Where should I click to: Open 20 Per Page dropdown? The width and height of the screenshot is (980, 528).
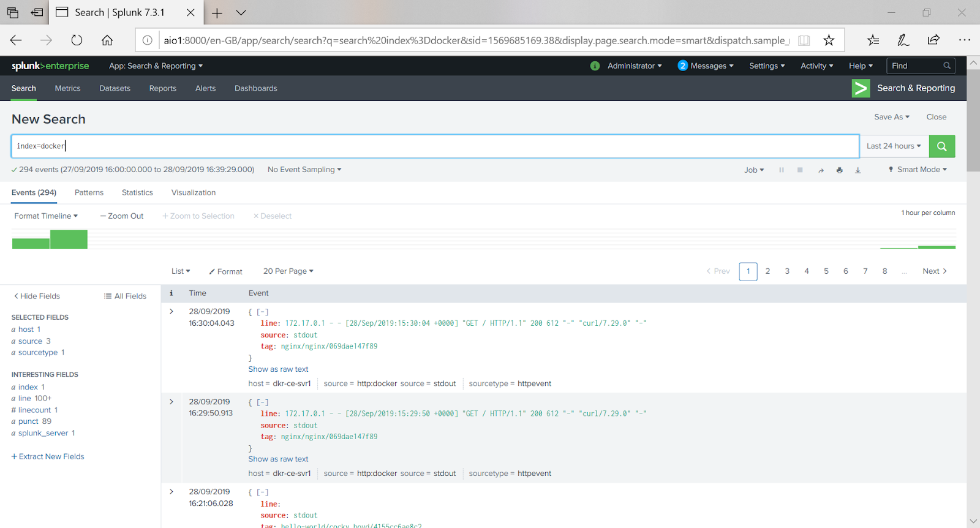click(288, 271)
